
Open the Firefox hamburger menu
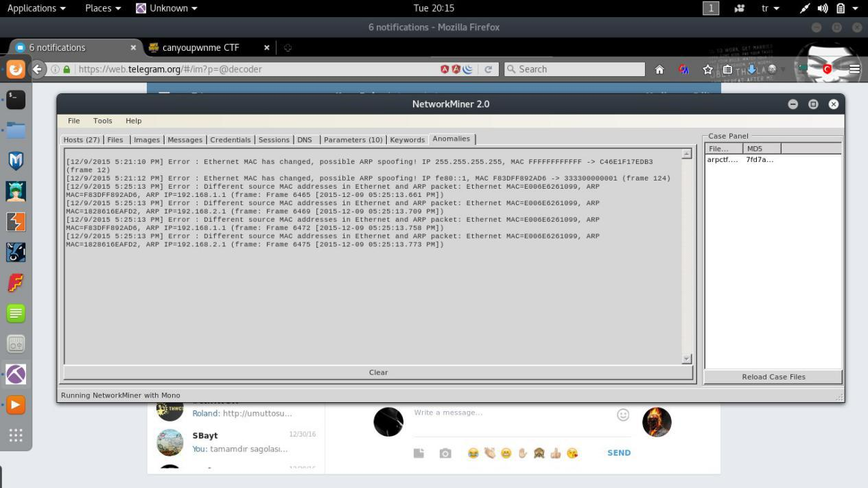coord(854,69)
